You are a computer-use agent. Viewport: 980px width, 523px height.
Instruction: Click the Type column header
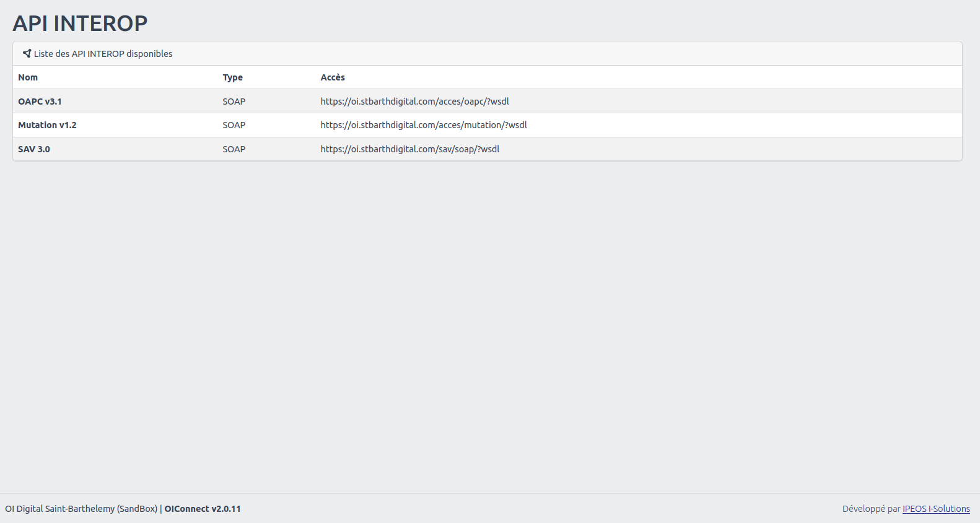(x=232, y=77)
